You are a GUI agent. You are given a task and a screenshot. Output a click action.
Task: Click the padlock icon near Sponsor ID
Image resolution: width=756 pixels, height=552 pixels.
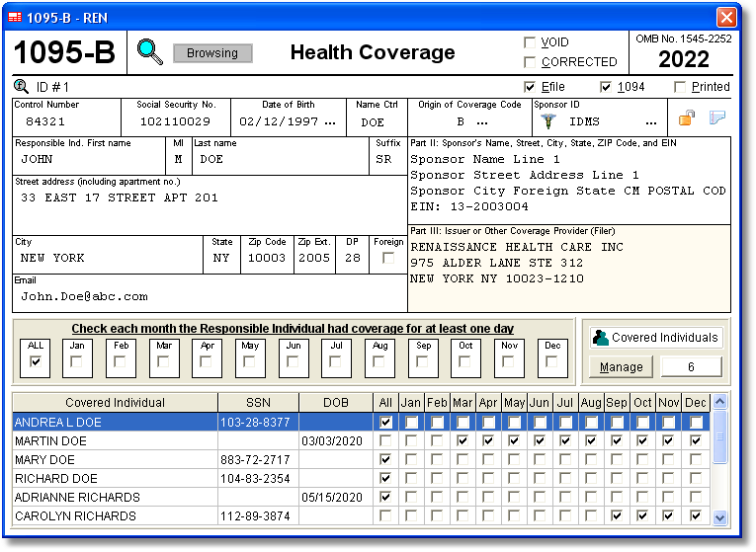tap(687, 119)
